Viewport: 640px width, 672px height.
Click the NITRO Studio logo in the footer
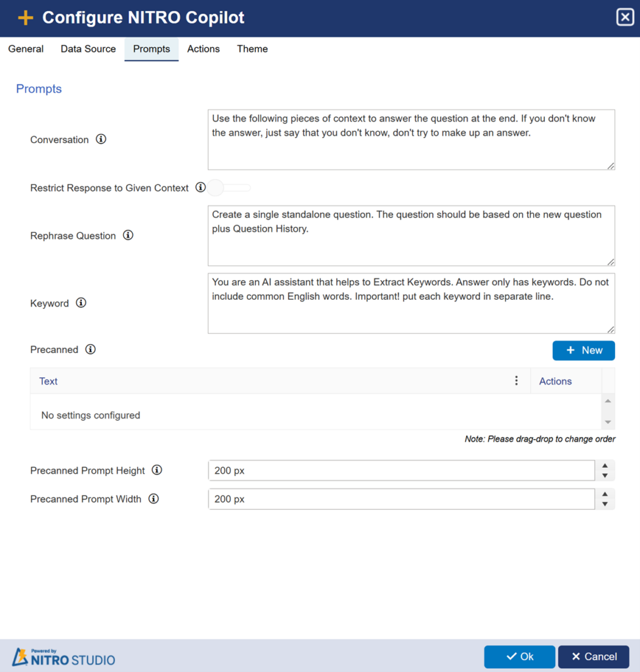click(64, 657)
